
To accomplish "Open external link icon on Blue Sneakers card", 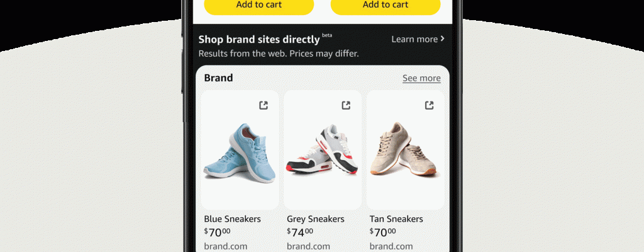I will pyautogui.click(x=264, y=105).
